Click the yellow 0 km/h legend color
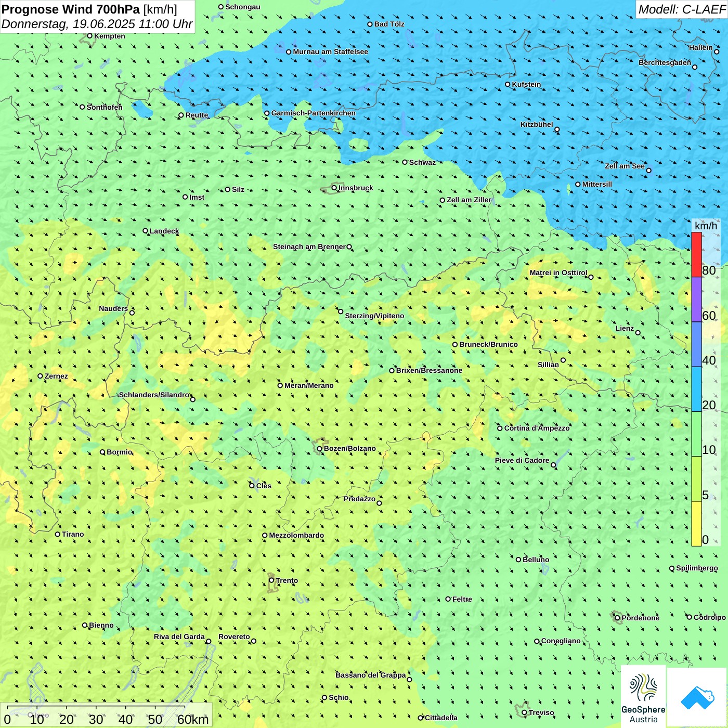The image size is (728, 728). click(696, 524)
